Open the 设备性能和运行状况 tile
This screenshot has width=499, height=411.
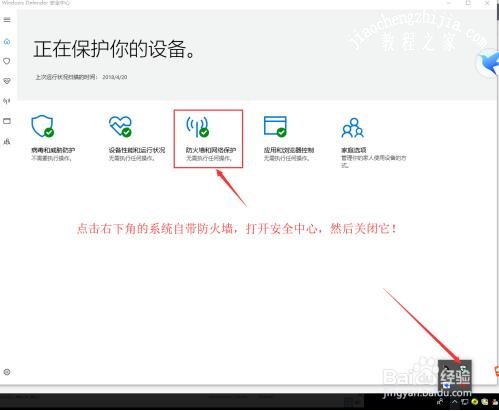pyautogui.click(x=137, y=138)
